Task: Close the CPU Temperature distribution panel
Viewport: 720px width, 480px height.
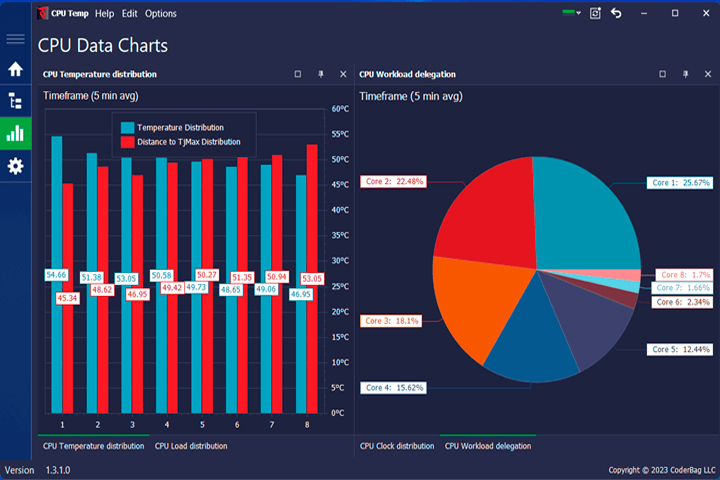Action: [343, 74]
